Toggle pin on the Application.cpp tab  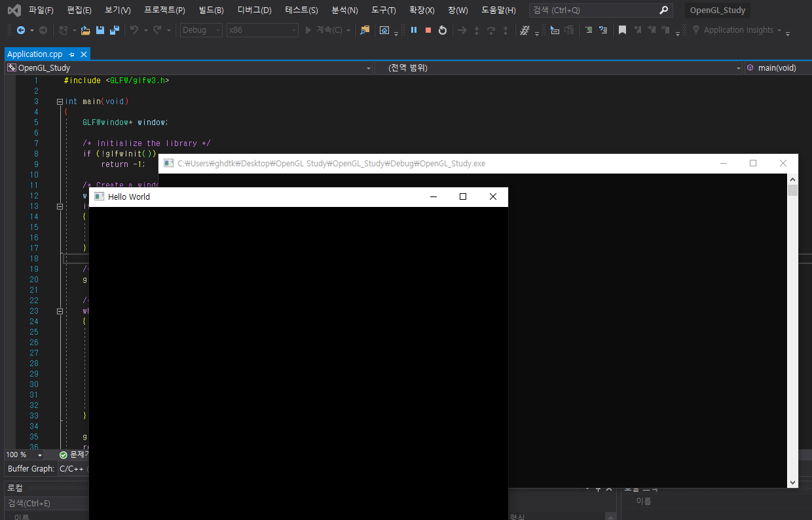pyautogui.click(x=71, y=54)
